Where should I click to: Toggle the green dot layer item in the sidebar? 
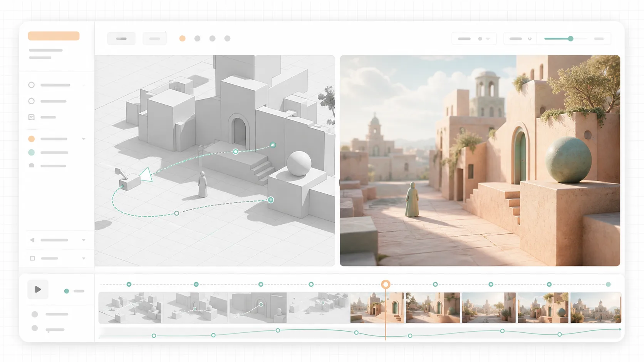point(32,153)
